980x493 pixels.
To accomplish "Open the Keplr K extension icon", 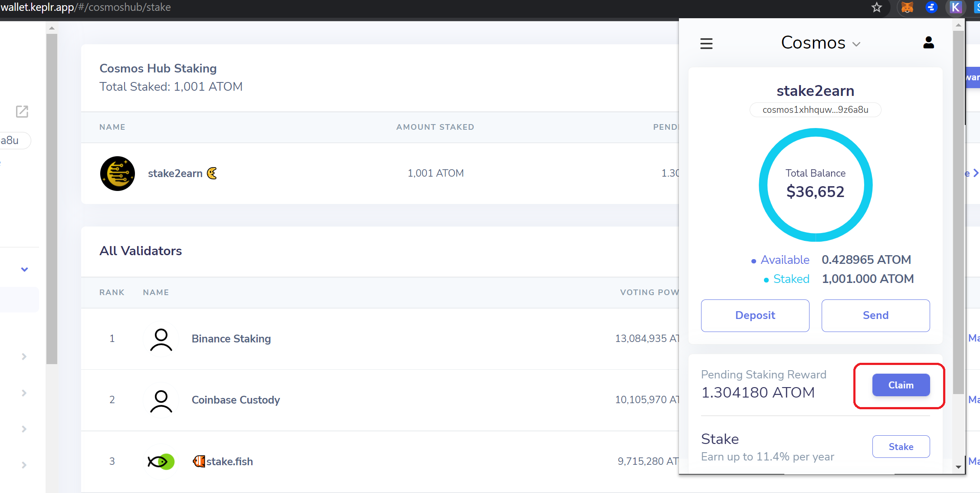I will point(956,7).
